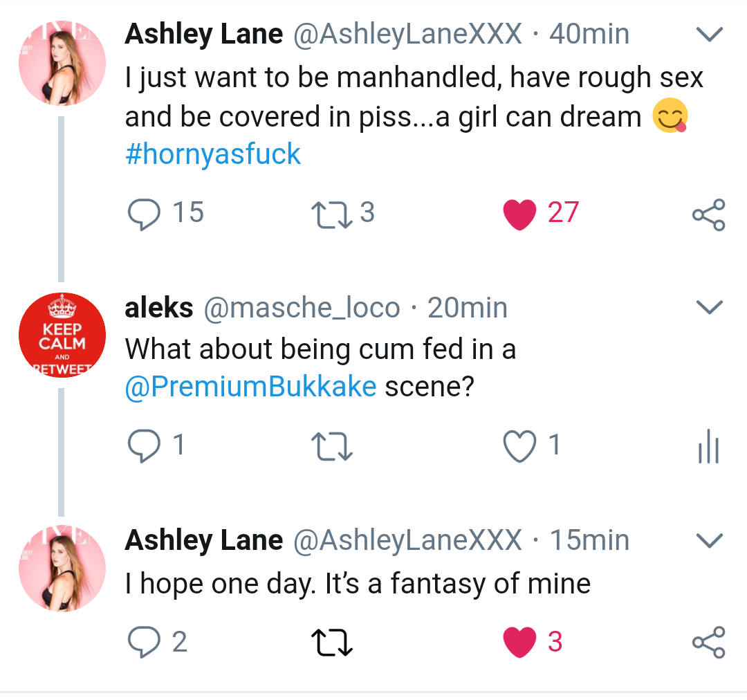Open the hashtag link in first tweet

(213, 154)
